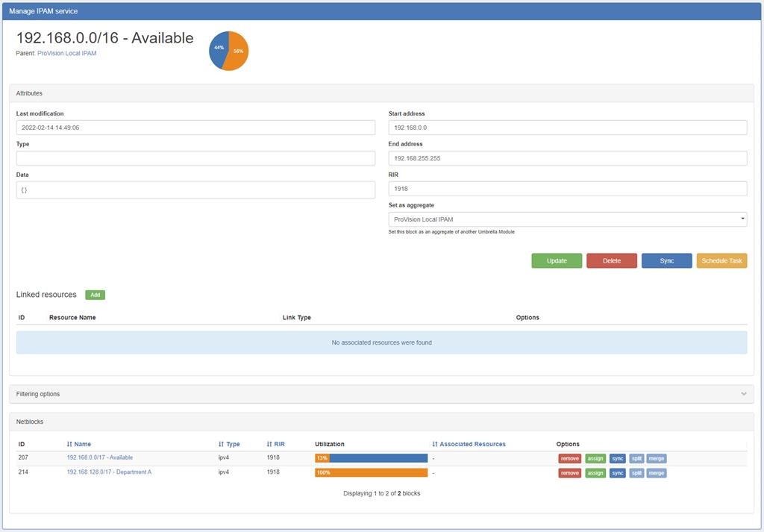Viewport: 764px width, 532px height.
Task: Click the green Update button
Action: (557, 261)
